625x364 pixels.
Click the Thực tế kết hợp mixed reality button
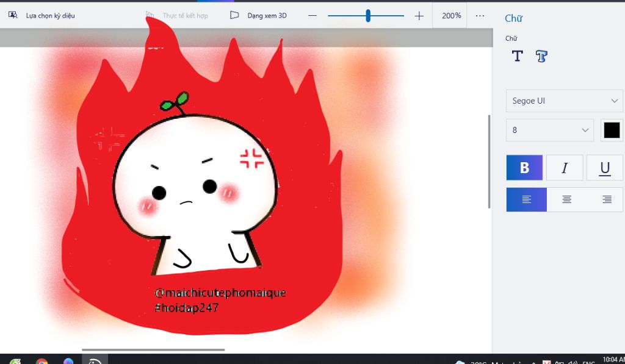click(176, 15)
